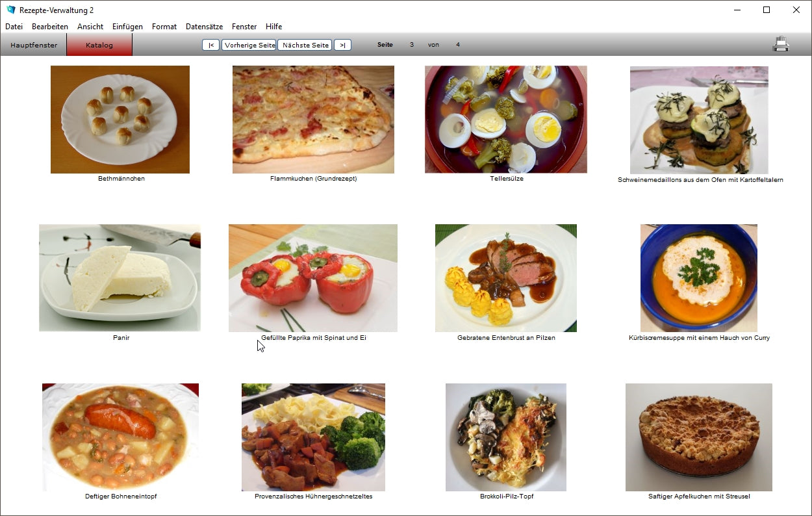Open the Datei menu
This screenshot has width=812, height=516.
click(x=14, y=27)
